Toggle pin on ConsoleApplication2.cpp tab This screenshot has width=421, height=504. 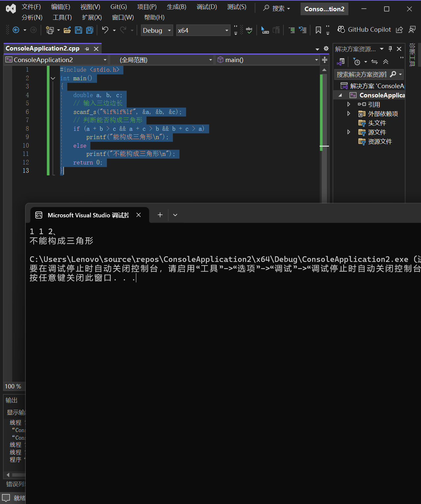tap(87, 49)
